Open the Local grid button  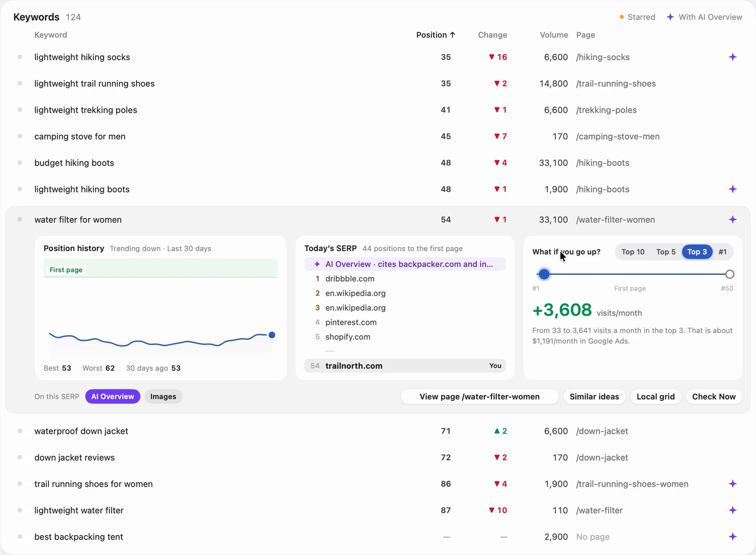coord(656,397)
